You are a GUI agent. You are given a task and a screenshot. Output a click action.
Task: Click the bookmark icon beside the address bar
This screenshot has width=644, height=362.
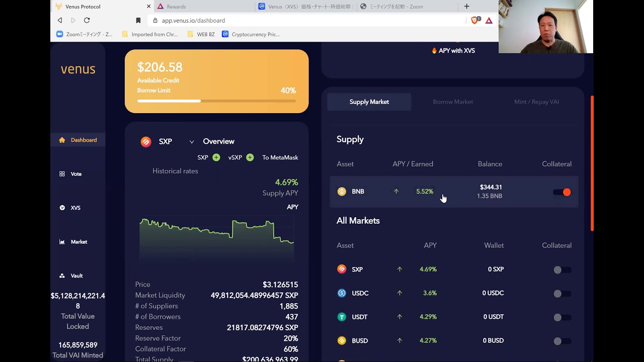[x=138, y=20]
